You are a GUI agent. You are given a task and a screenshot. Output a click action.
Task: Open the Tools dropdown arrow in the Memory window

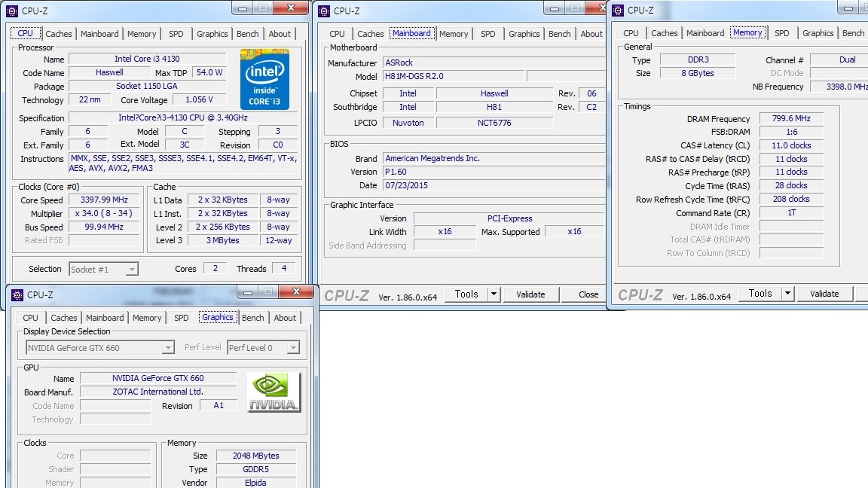point(787,294)
